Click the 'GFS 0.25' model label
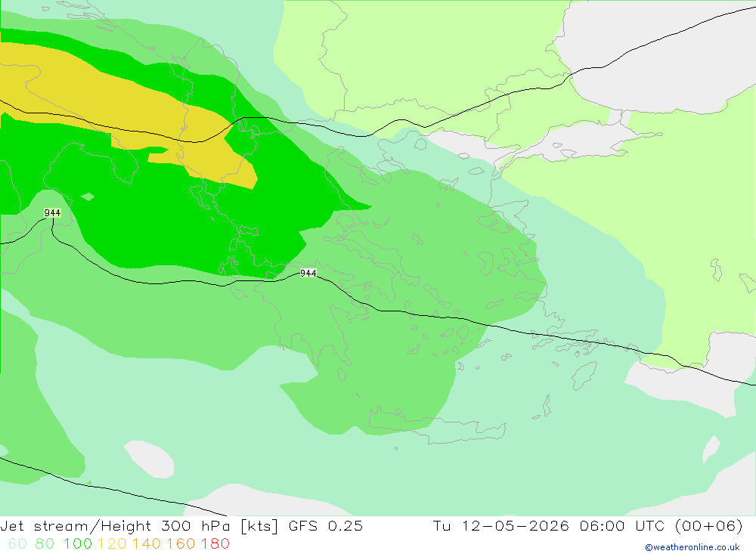756x554 pixels. click(x=325, y=525)
